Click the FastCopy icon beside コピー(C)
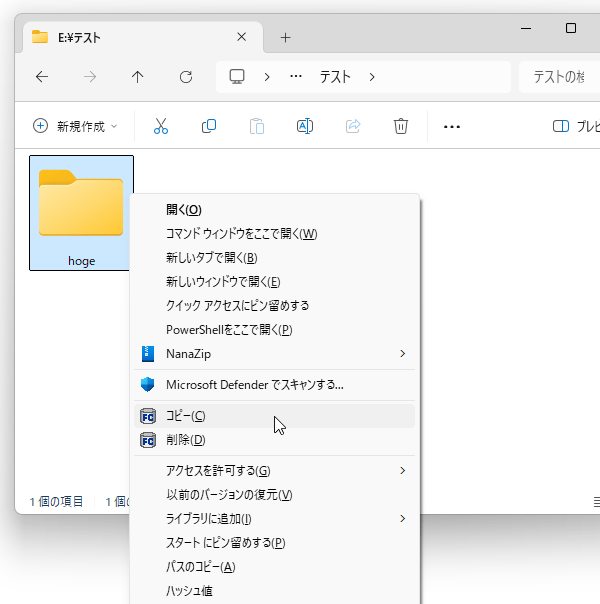The image size is (600, 604). point(148,416)
